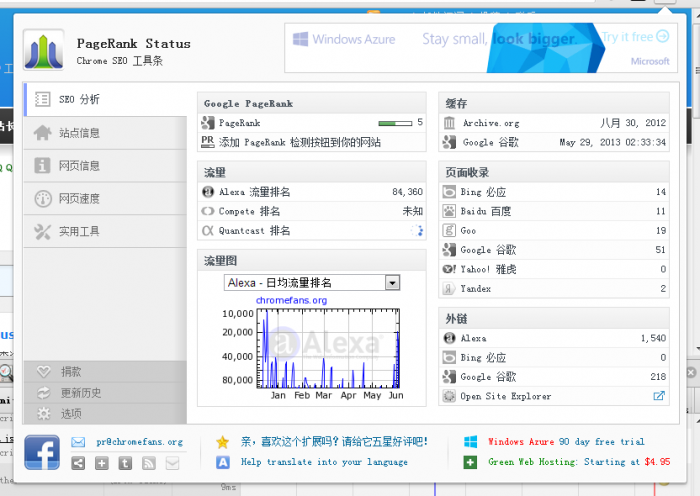Screen dimensions: 700x496
Task: Click the Google plus icon in footer
Action: point(102,463)
